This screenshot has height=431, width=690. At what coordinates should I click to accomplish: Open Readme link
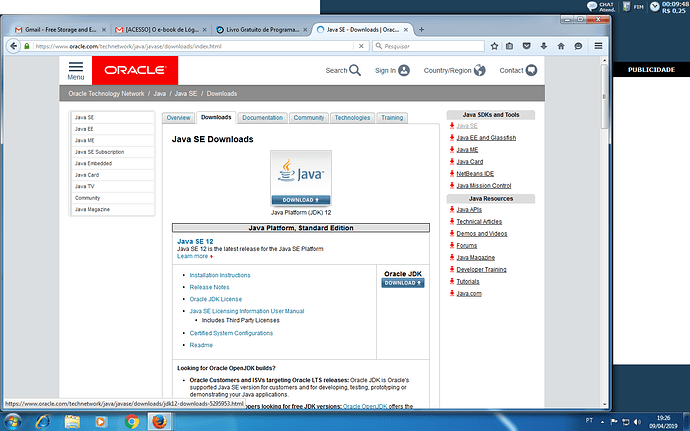click(201, 345)
